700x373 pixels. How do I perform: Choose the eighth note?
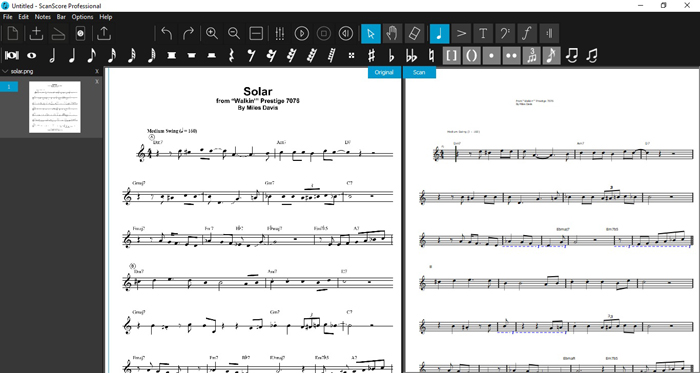point(92,55)
